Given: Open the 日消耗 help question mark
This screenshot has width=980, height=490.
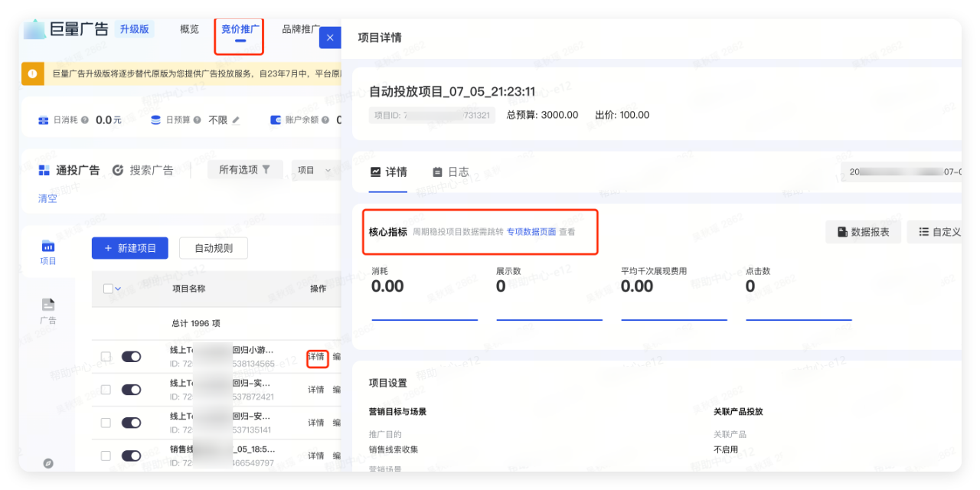Looking at the screenshot, I should pyautogui.click(x=85, y=120).
